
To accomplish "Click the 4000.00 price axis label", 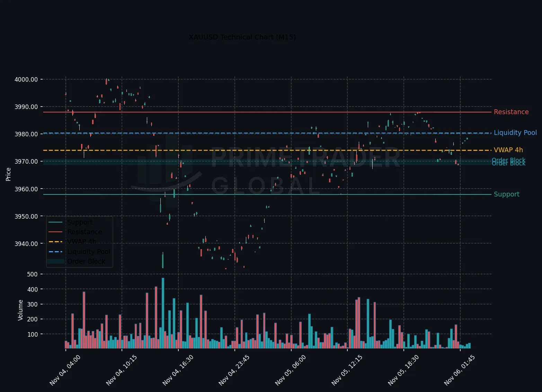I will point(26,80).
